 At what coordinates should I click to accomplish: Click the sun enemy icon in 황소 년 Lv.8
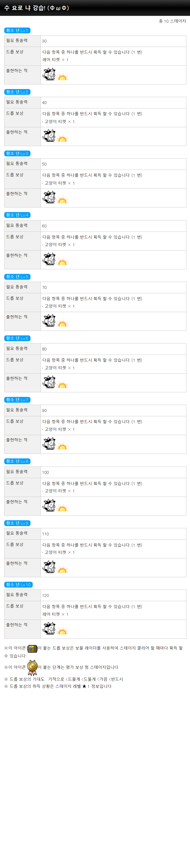pos(62,508)
